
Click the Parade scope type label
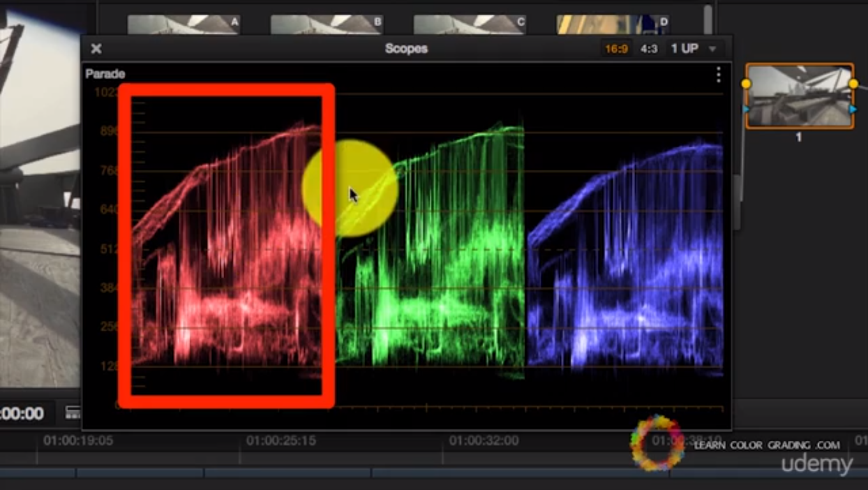[x=105, y=74]
